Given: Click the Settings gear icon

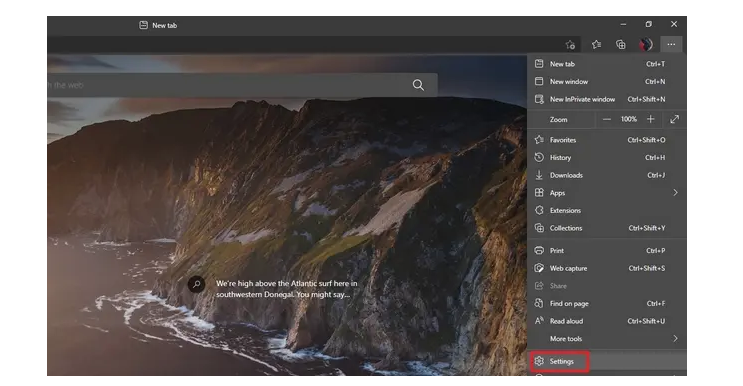Looking at the screenshot, I should [539, 361].
